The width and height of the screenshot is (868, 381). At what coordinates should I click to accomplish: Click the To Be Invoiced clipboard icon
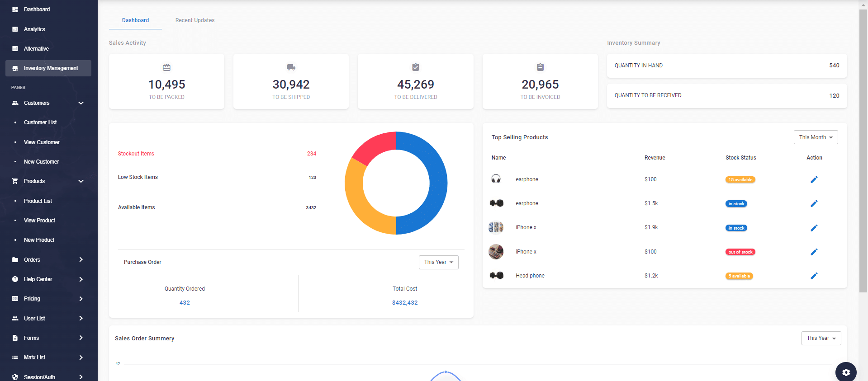click(540, 67)
